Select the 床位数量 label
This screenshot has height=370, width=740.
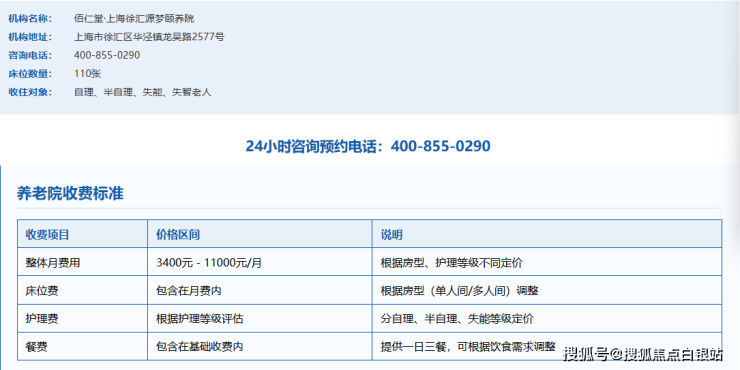pyautogui.click(x=30, y=74)
